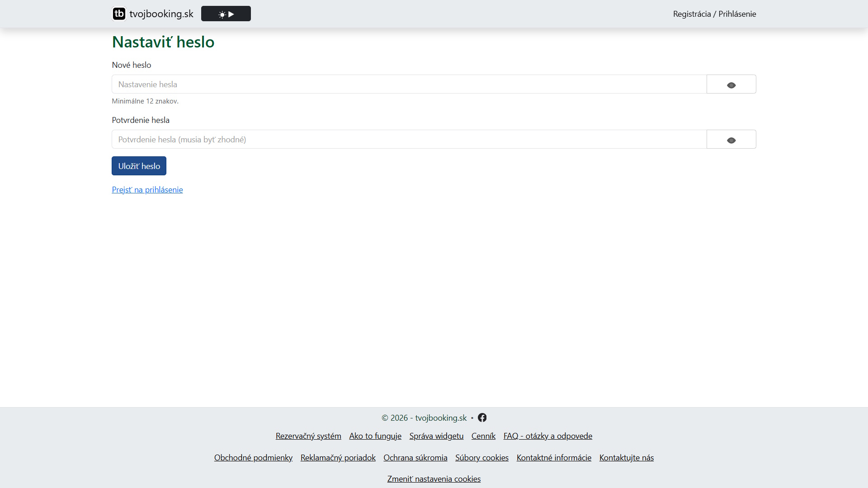Open the Obchodné podmienky link

(253, 458)
